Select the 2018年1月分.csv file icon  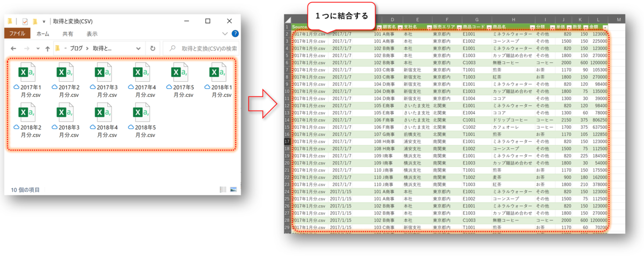click(217, 73)
